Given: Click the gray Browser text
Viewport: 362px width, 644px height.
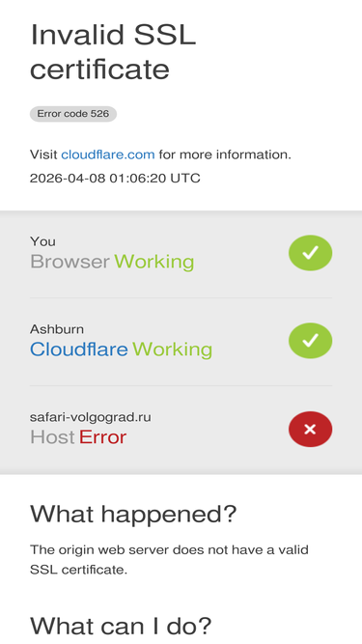Looking at the screenshot, I should point(70,262).
